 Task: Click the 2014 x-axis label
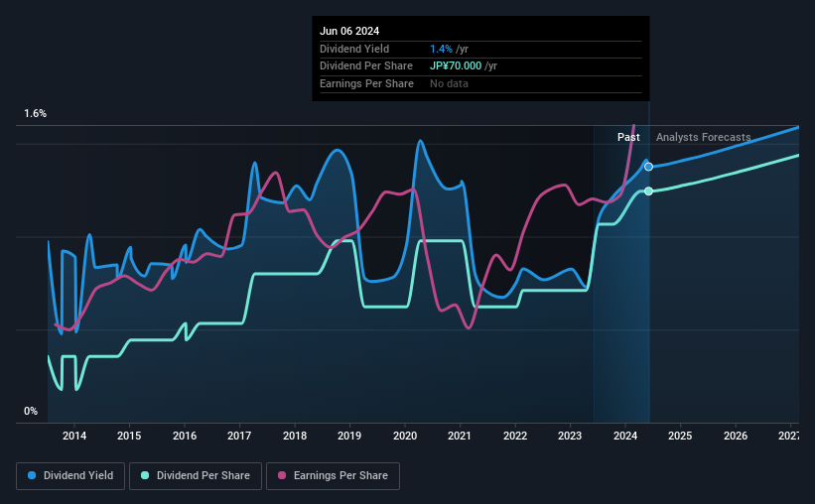point(74,436)
